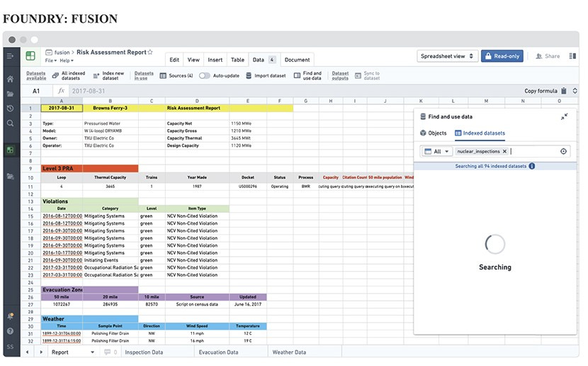Image resolution: width=588 pixels, height=366 pixels.
Task: Click All indexed datasets toolbar item
Action: (69, 75)
